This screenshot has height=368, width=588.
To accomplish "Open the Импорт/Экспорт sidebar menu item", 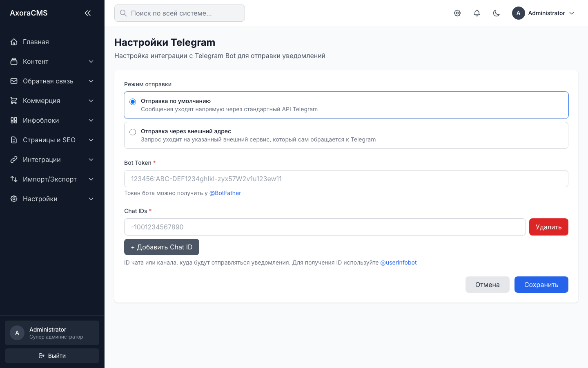I will [52, 179].
